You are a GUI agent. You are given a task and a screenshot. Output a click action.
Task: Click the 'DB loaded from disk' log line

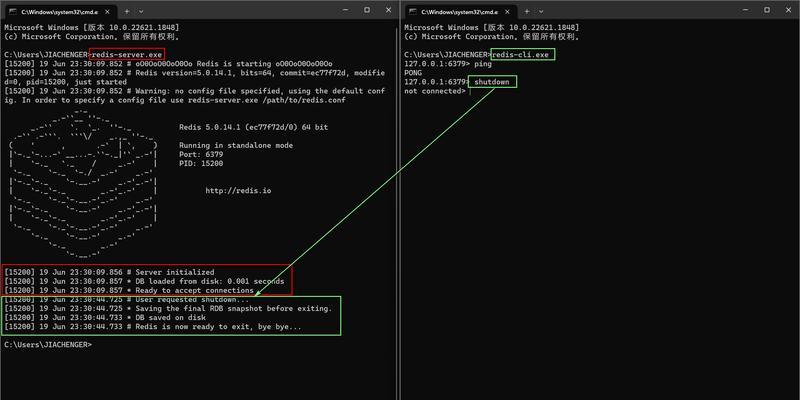tap(144, 282)
